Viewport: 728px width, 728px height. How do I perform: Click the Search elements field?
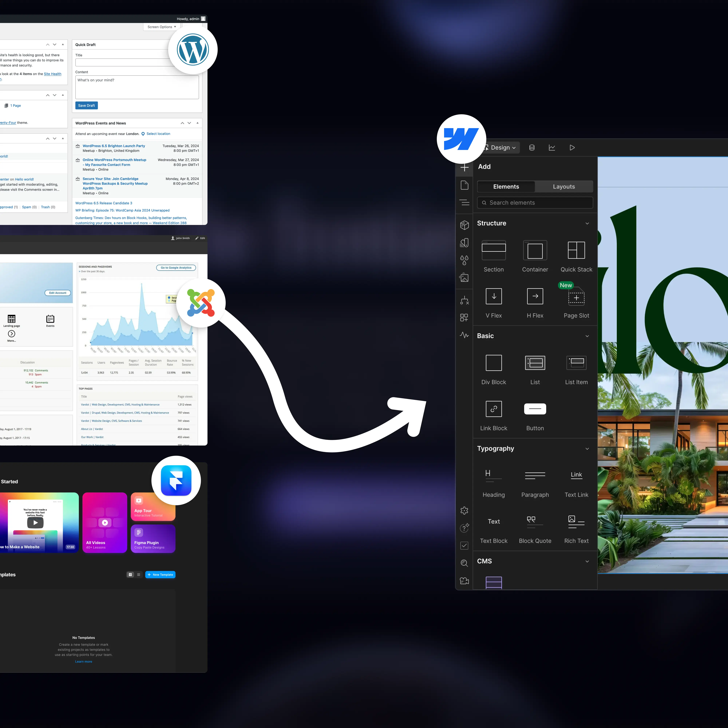click(x=535, y=203)
